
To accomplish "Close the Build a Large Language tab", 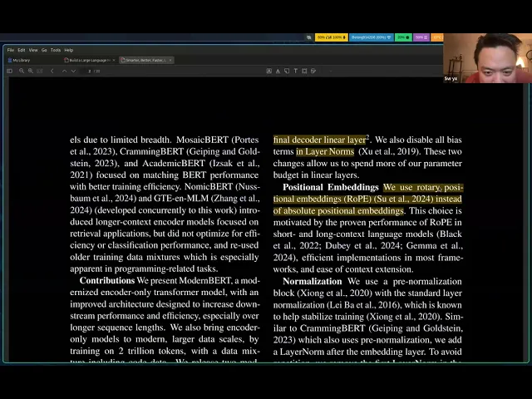I will pyautogui.click(x=114, y=60).
